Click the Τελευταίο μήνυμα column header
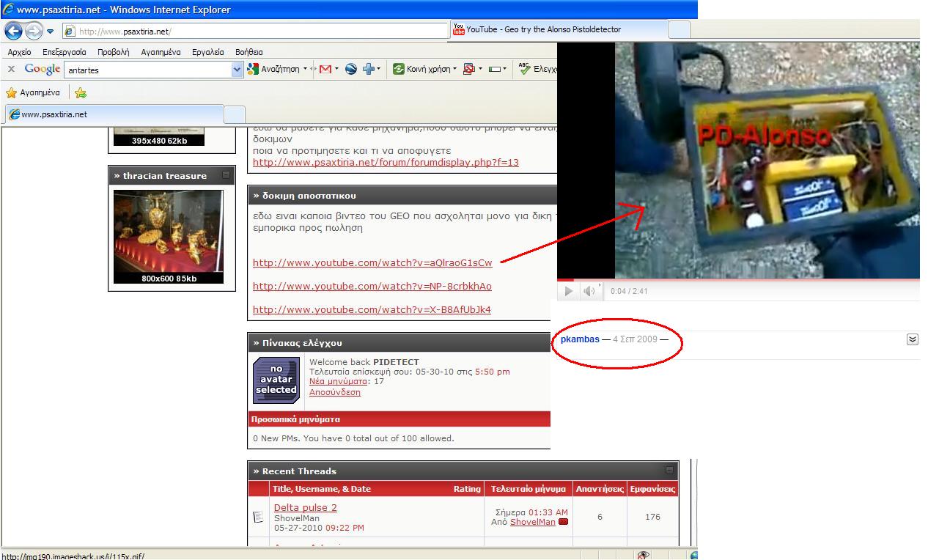939x560 pixels. coord(528,489)
